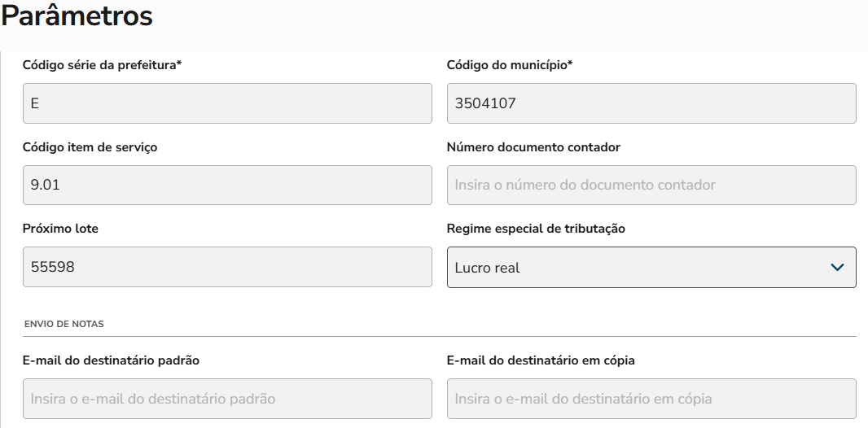Click the Número documento contador label

tap(533, 147)
